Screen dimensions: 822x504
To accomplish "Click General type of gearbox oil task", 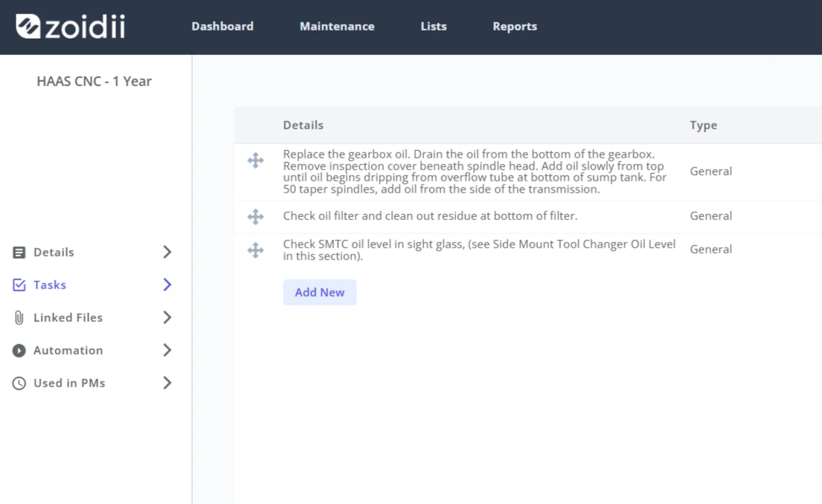I will tap(711, 171).
